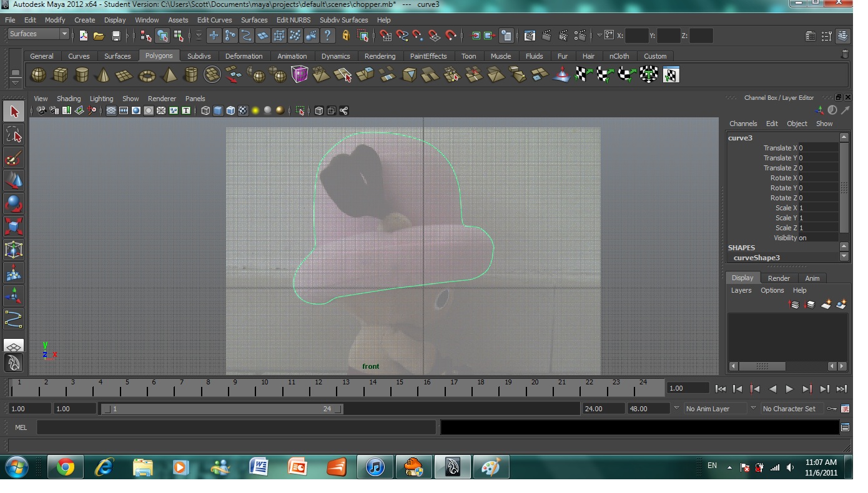
Task: Click the Anim tab in the Channel Box
Action: (812, 278)
